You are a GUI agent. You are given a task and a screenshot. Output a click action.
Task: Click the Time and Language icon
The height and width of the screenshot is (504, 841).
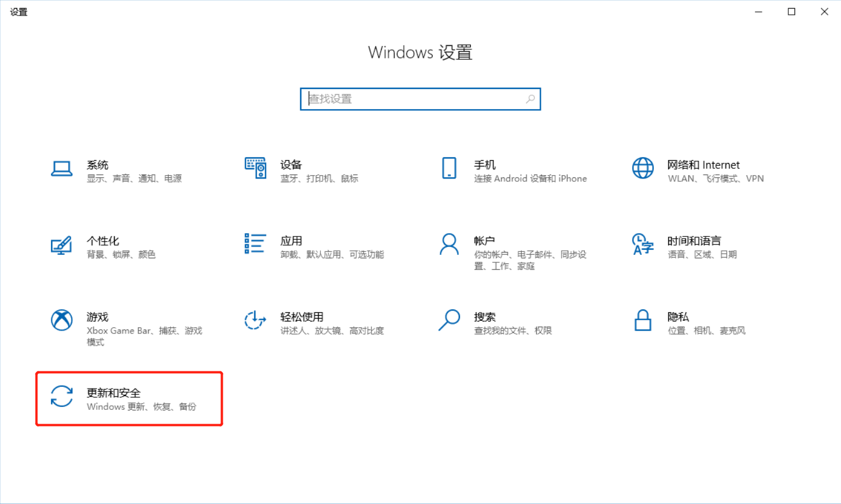[642, 245]
